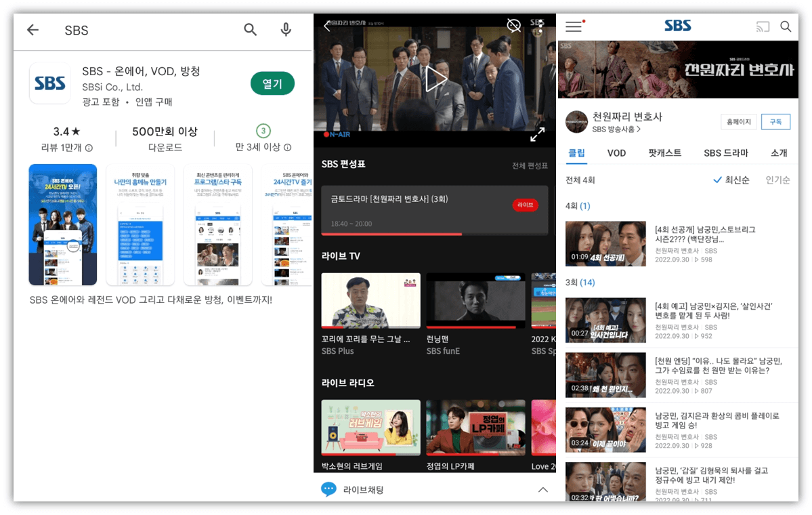Expand the player to fullscreen via the arrow icon
812x515 pixels.
tap(538, 135)
